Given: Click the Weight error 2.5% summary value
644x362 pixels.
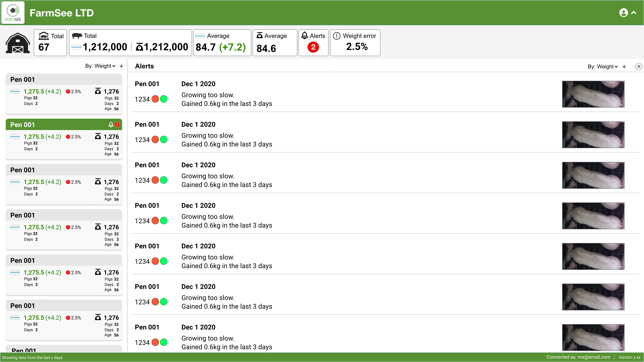Looking at the screenshot, I should point(357,46).
